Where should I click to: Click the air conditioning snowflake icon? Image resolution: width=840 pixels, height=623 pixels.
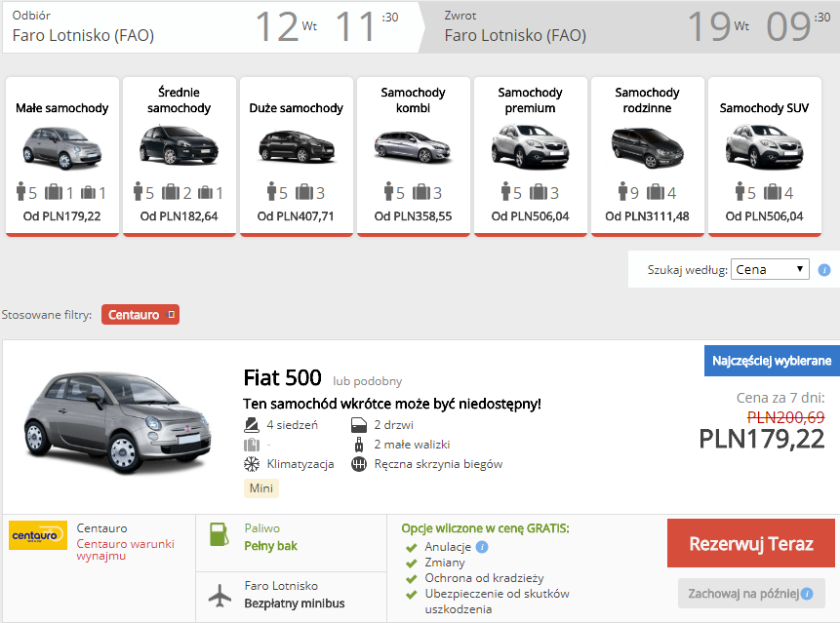click(252, 464)
